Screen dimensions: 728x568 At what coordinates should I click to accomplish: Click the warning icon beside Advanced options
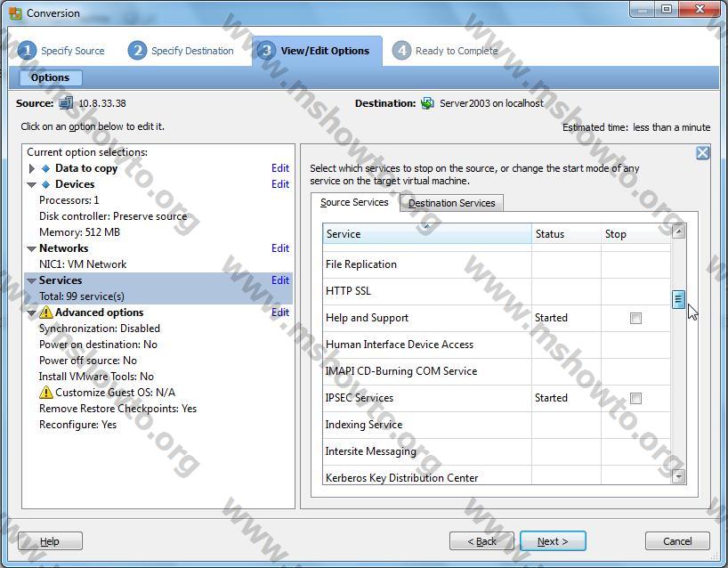point(46,312)
